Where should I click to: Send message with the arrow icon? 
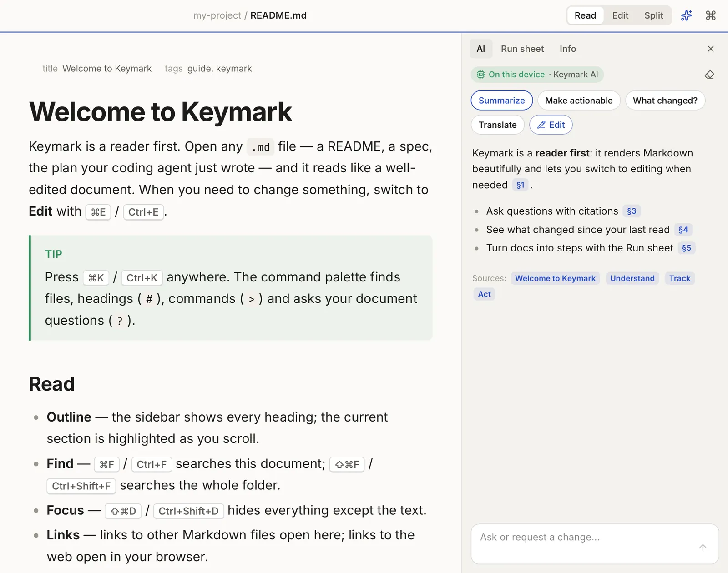703,548
